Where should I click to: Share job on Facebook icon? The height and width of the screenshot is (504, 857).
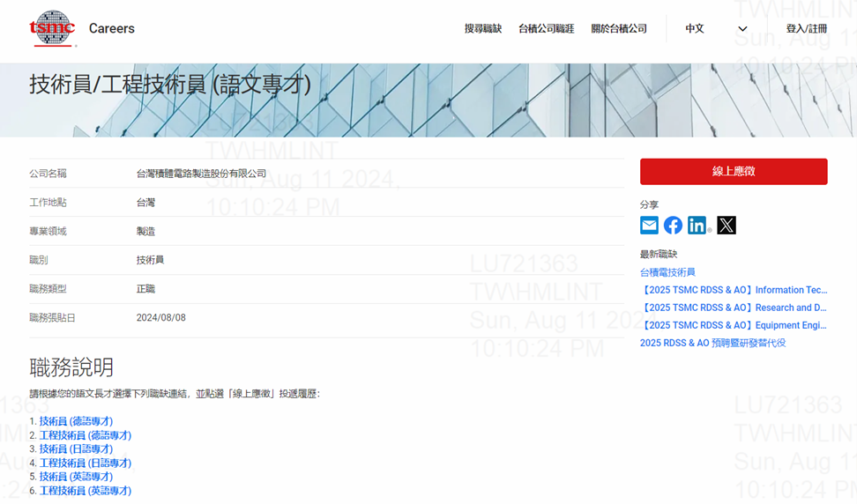[673, 225]
